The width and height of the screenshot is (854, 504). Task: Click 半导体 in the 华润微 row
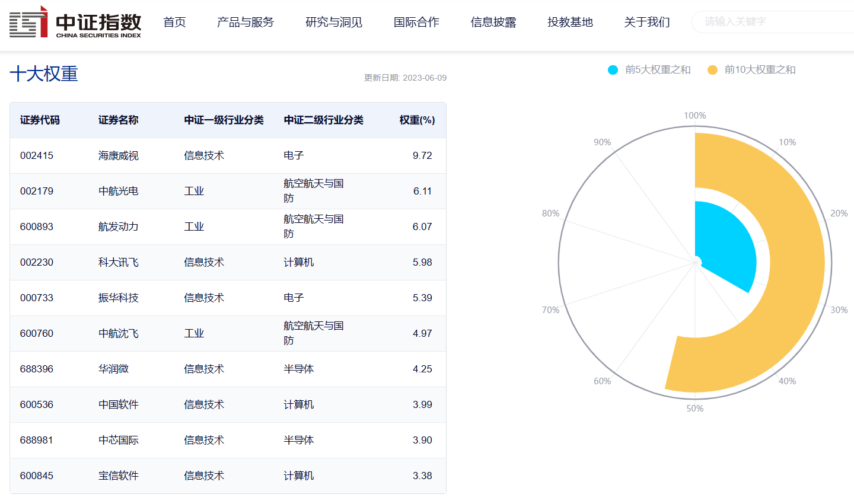pyautogui.click(x=298, y=369)
